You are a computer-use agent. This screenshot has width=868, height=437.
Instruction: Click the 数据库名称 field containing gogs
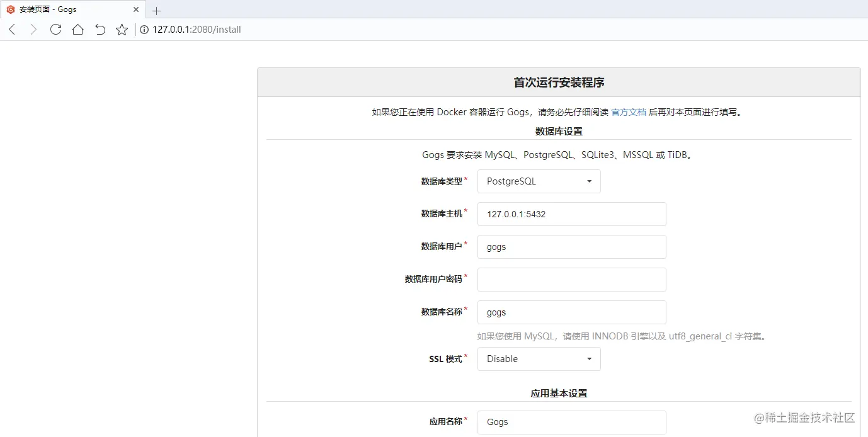pos(571,312)
